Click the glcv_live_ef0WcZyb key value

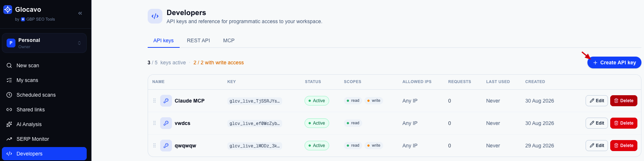click(x=255, y=124)
